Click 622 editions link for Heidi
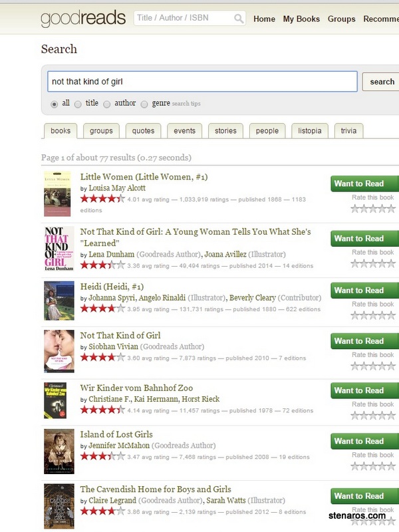This screenshot has width=399, height=532. pos(303,309)
